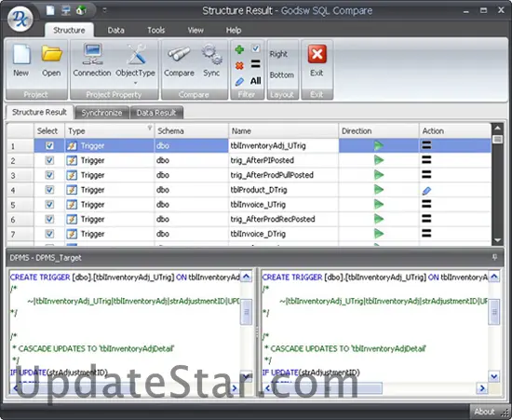This screenshot has width=512, height=420.
Task: Toggle the checked filter icon in Filter group
Action: [x=255, y=48]
